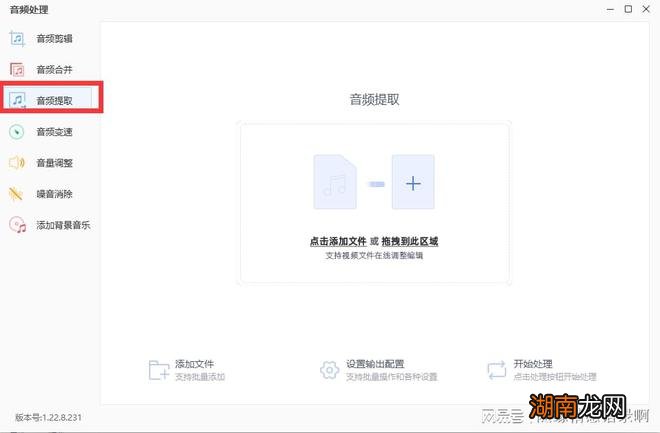The height and width of the screenshot is (433, 660).
Task: Close the 音频处理 window
Action: pos(646,9)
